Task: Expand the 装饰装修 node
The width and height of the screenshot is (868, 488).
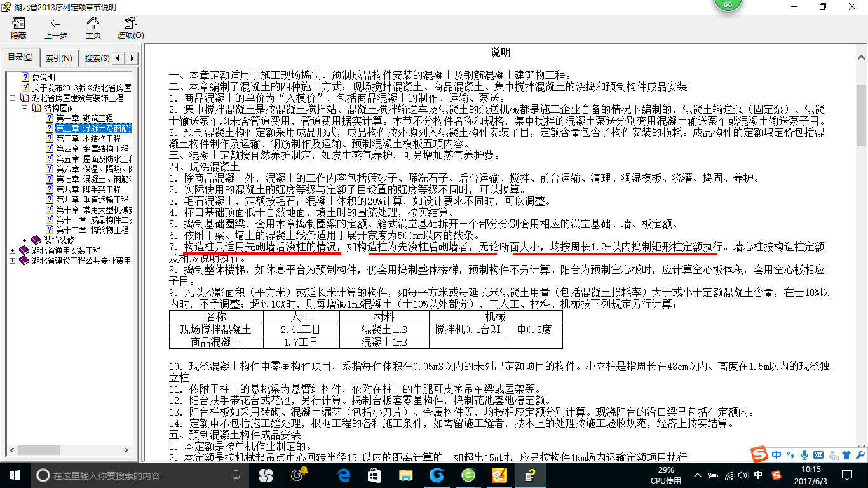Action: tap(24, 240)
